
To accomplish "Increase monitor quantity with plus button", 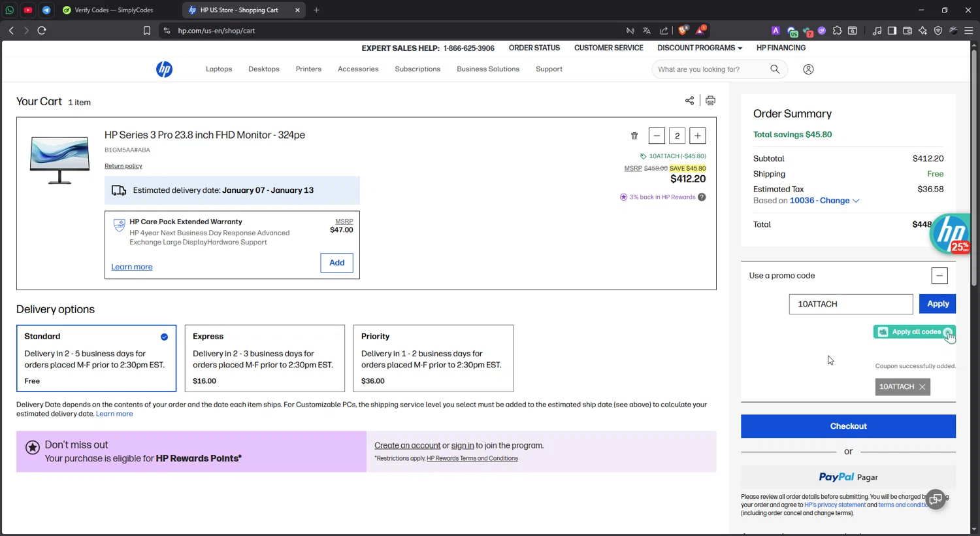I will (x=698, y=136).
